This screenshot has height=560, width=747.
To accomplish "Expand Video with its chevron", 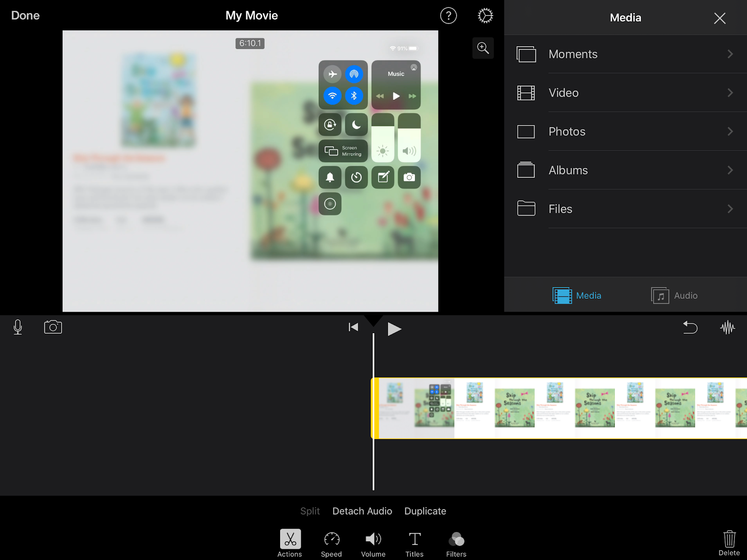I will tap(730, 93).
